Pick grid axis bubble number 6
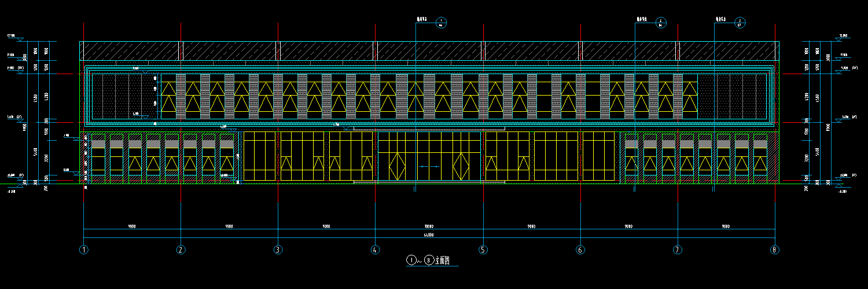868x289 pixels. coord(580,250)
